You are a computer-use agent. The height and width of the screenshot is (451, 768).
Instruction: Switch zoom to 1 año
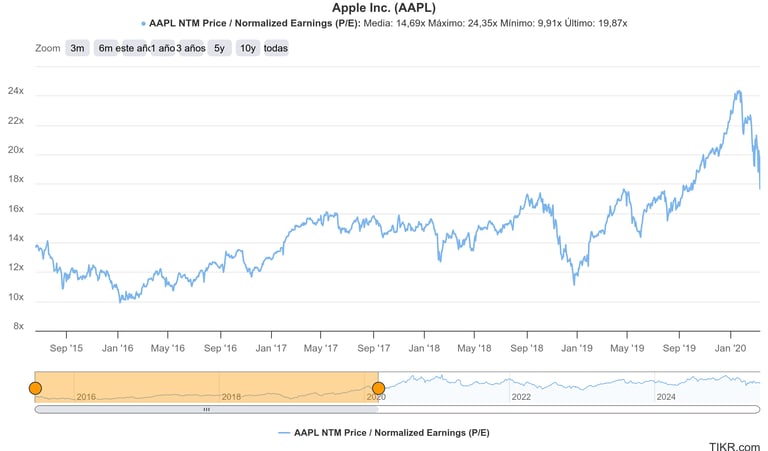point(163,48)
